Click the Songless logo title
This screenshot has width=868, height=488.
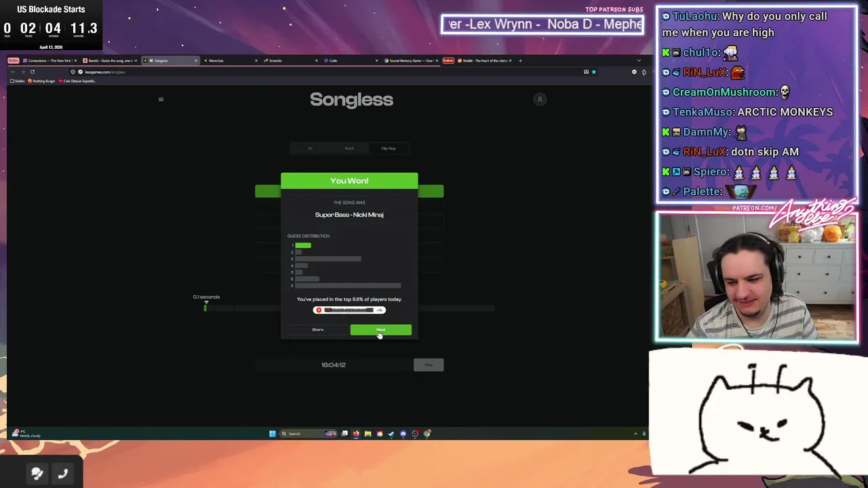[351, 100]
